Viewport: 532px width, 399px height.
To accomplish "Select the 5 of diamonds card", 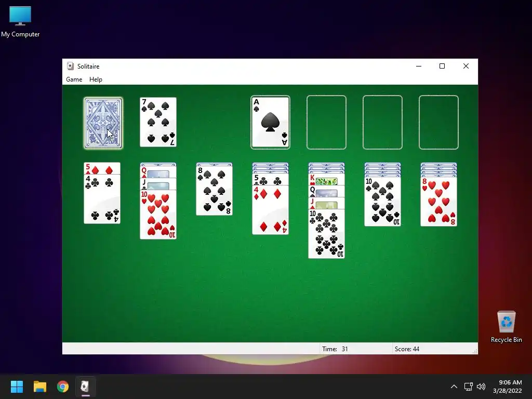I will tap(102, 168).
